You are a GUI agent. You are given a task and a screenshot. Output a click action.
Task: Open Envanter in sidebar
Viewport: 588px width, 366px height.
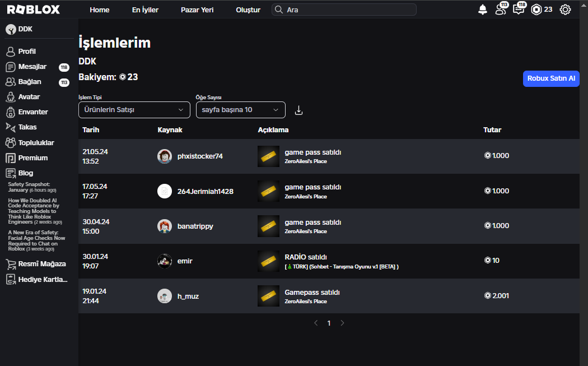(x=33, y=112)
